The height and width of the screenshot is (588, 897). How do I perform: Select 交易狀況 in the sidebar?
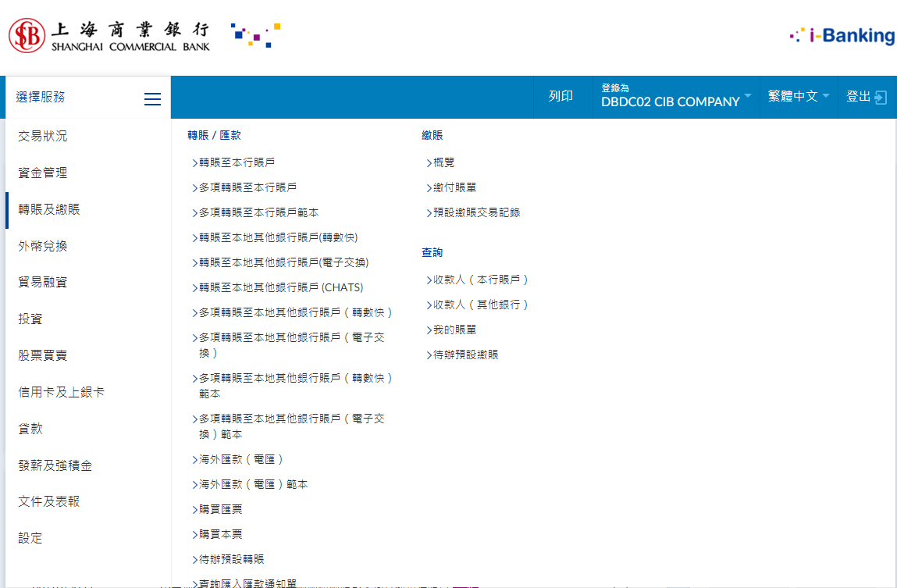[43, 136]
